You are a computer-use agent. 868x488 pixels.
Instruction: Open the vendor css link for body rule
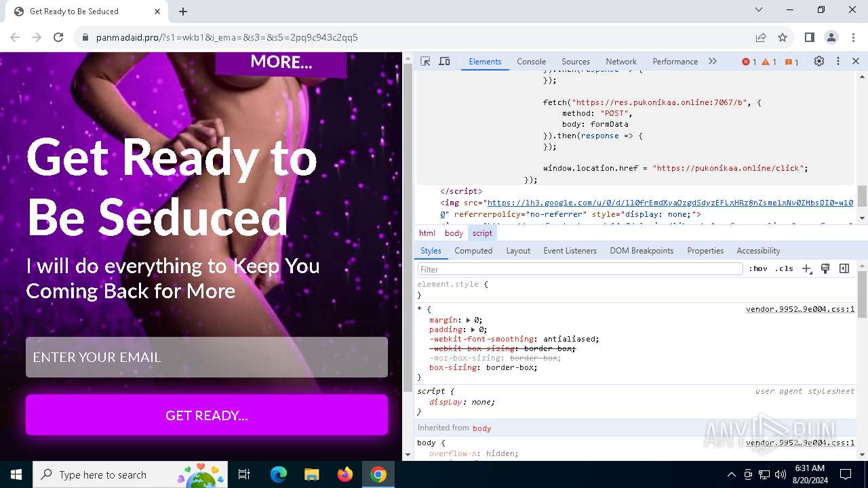tap(800, 443)
